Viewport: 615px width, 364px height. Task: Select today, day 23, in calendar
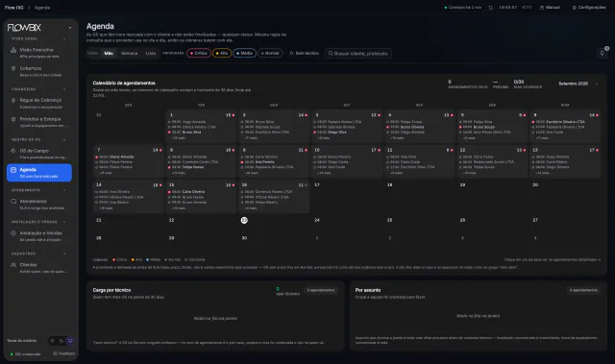(244, 220)
